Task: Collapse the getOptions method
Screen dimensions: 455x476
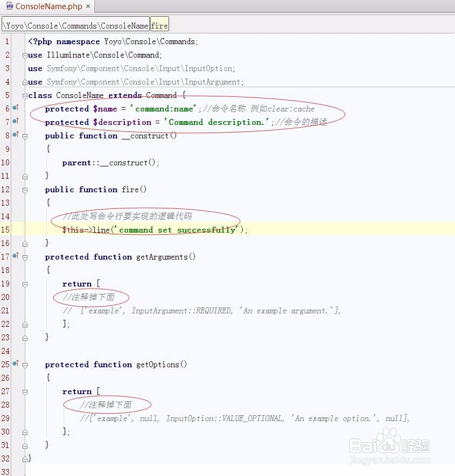Action: pyautogui.click(x=24, y=365)
